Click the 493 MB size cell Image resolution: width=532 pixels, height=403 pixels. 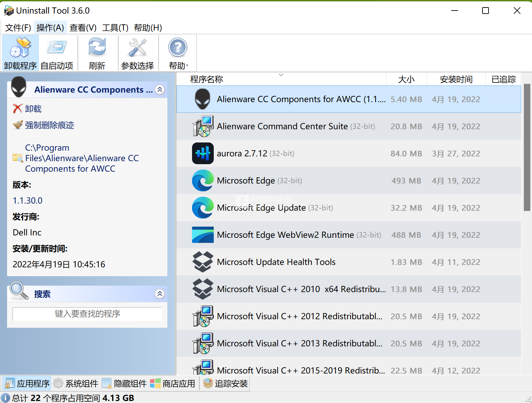click(x=406, y=181)
